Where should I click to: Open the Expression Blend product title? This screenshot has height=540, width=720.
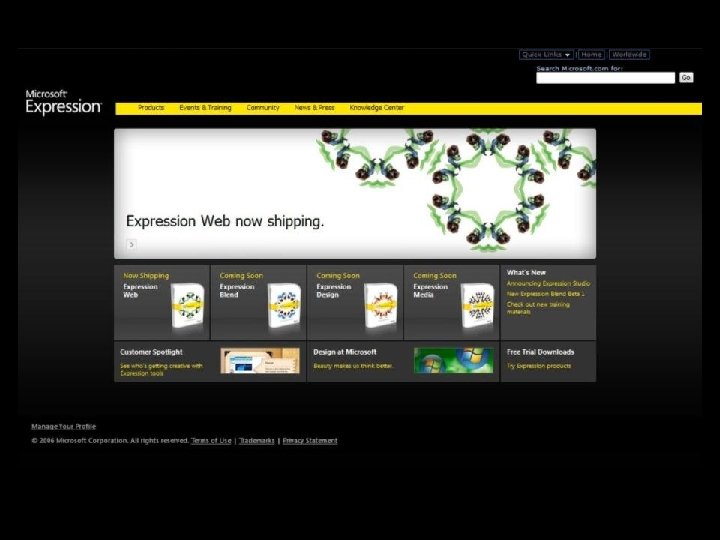point(236,291)
